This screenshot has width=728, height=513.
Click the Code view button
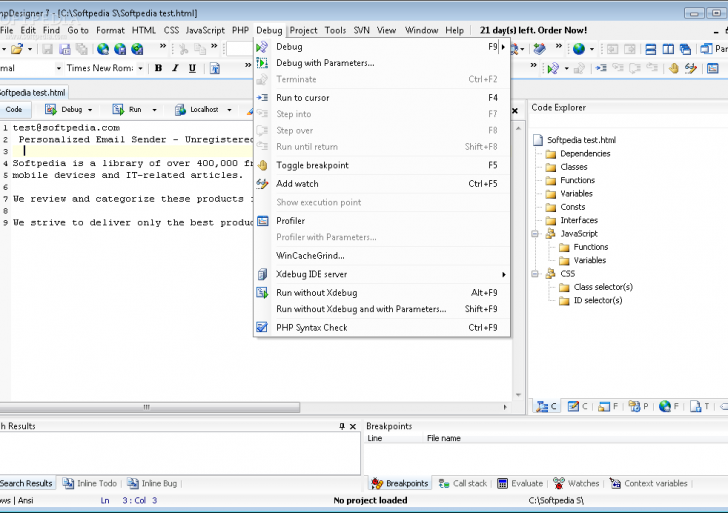coord(14,110)
